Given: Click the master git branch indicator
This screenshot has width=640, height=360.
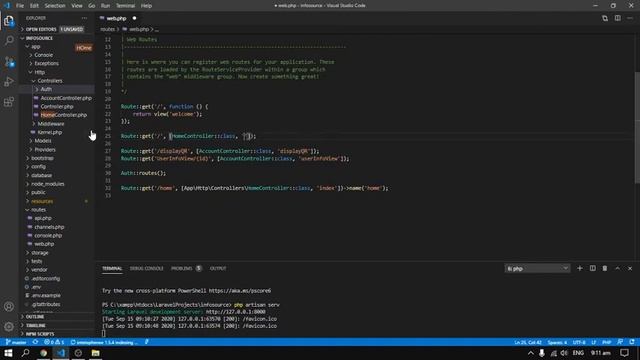Looking at the screenshot, I should coord(16,342).
